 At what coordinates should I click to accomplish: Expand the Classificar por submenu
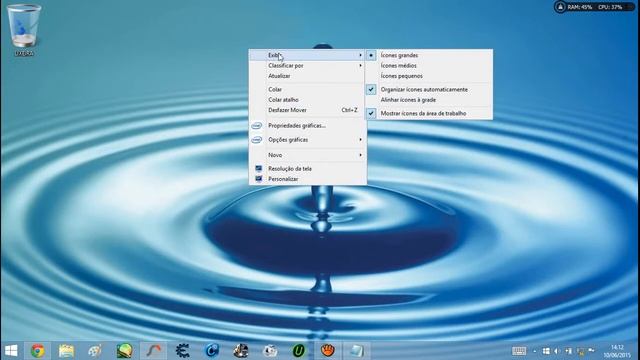(307, 65)
